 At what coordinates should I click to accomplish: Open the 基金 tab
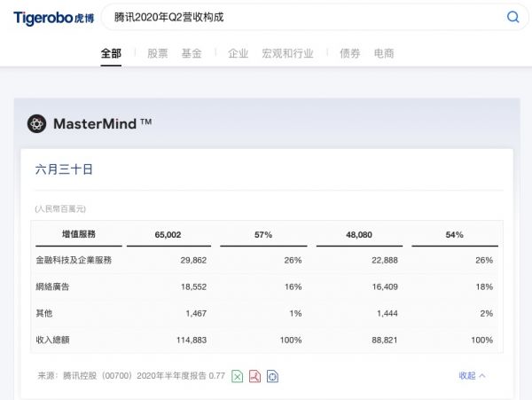point(192,53)
